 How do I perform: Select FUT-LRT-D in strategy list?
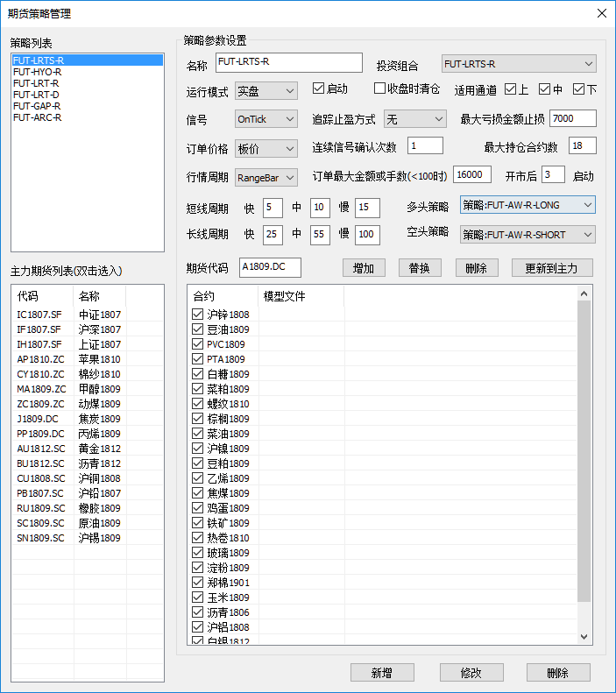[88, 95]
